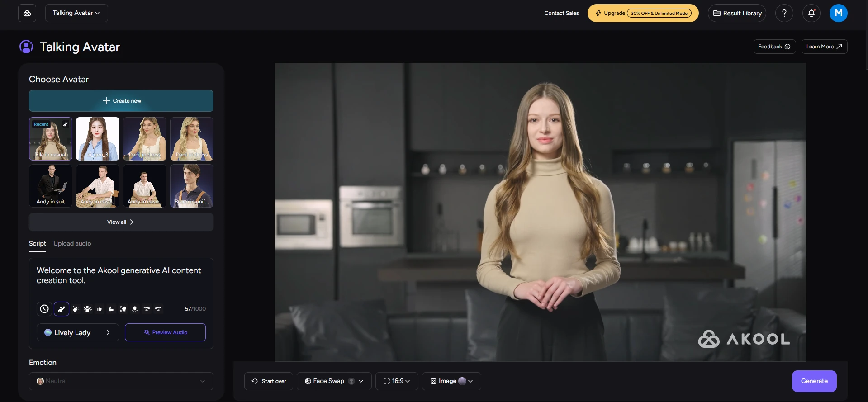Open the Lively Lady voice selector chevron

pos(108,332)
